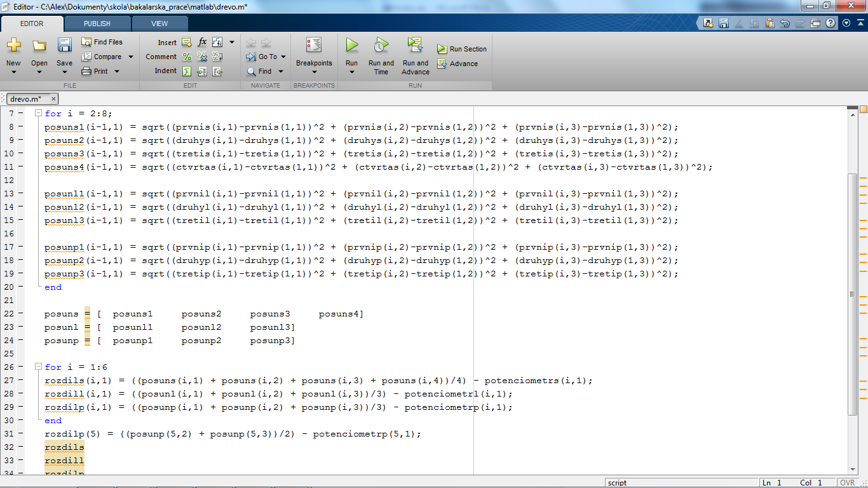
Task: Click the Decrease Indent icon
Action: [x=217, y=71]
